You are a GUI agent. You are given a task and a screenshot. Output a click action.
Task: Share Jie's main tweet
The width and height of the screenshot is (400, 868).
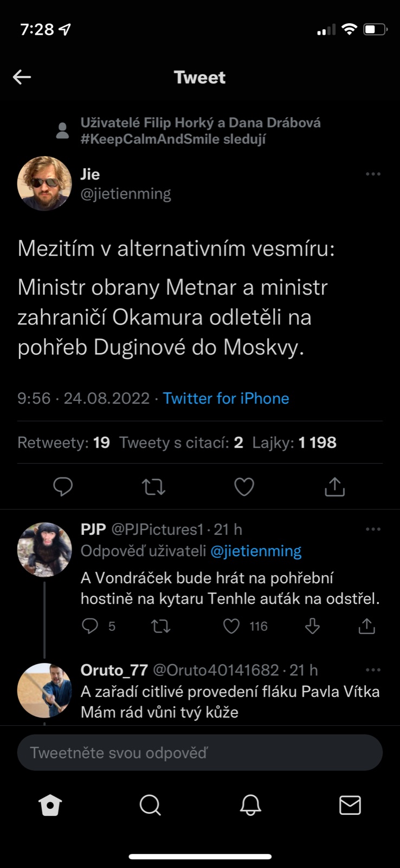pyautogui.click(x=334, y=487)
